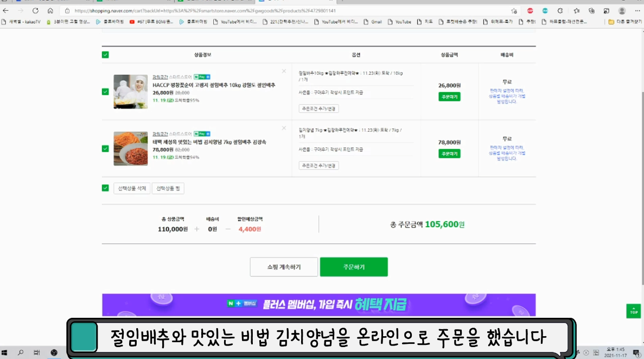Order only the 26,800원 item with 주문하기
644x359 pixels.
click(x=449, y=97)
